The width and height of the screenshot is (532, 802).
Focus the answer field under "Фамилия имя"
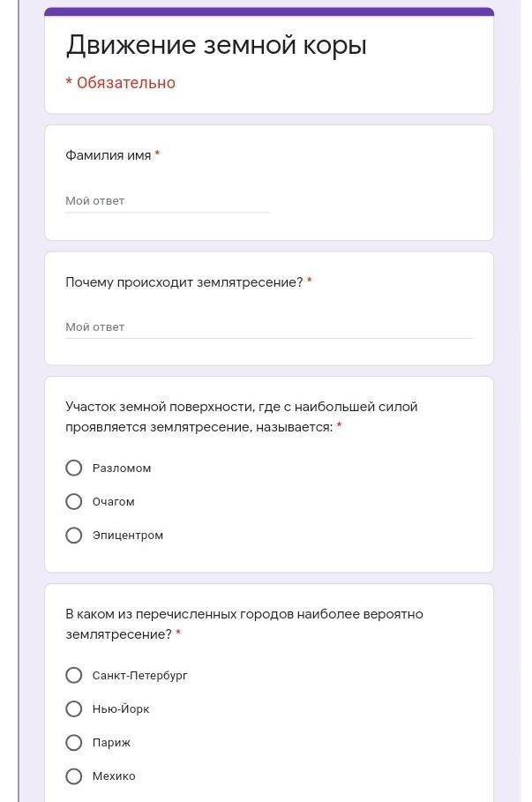pos(167,201)
